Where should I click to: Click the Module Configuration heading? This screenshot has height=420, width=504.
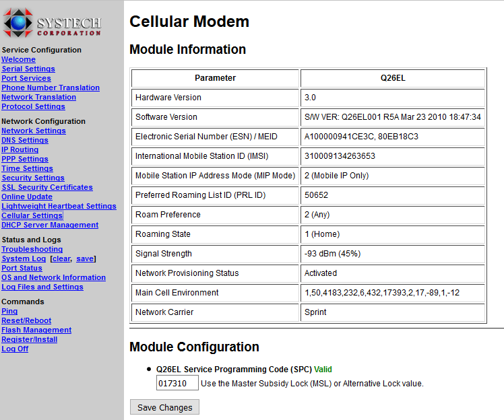194,347
